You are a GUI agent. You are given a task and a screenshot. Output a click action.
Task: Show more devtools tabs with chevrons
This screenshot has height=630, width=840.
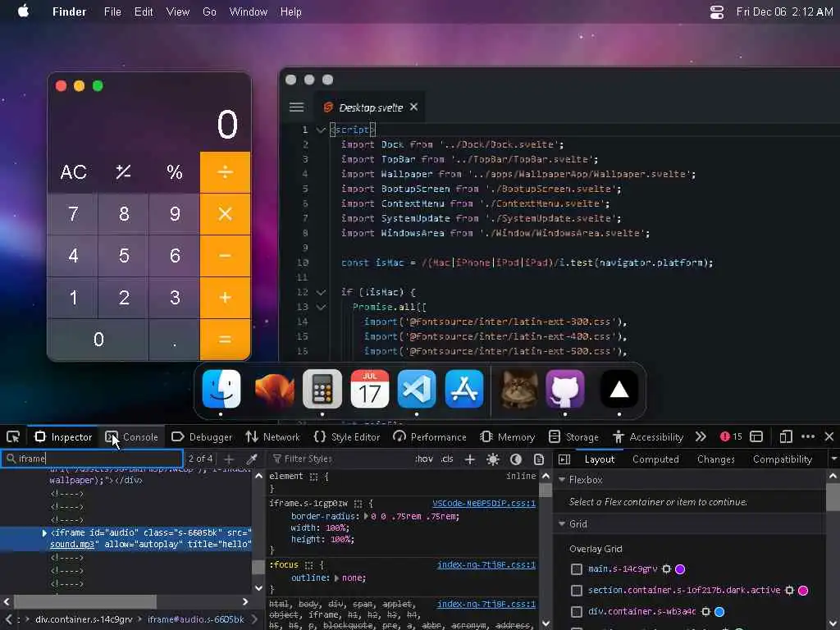701,436
